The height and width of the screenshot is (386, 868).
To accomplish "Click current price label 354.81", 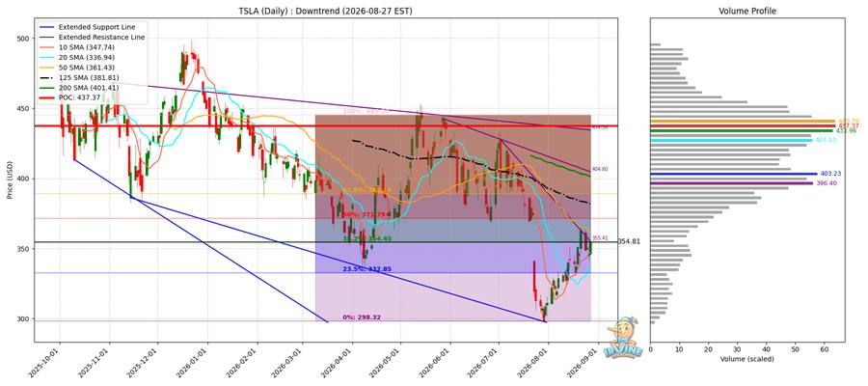I will [628, 241].
